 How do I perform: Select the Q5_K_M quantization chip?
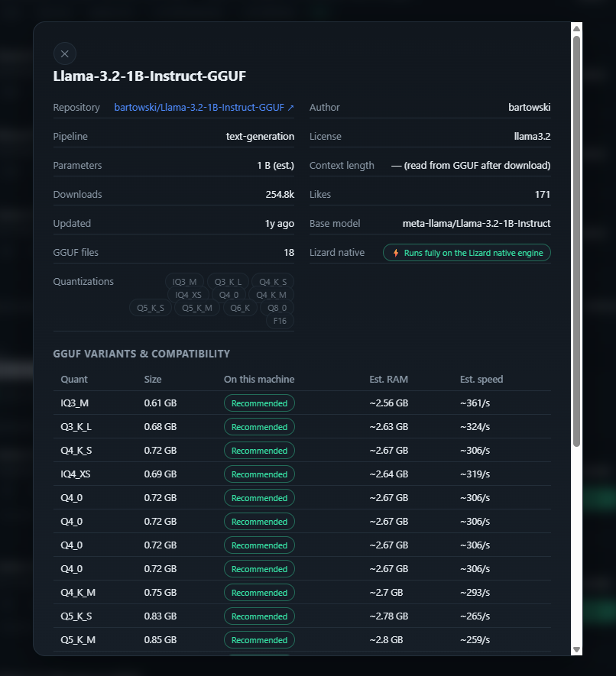click(x=197, y=308)
